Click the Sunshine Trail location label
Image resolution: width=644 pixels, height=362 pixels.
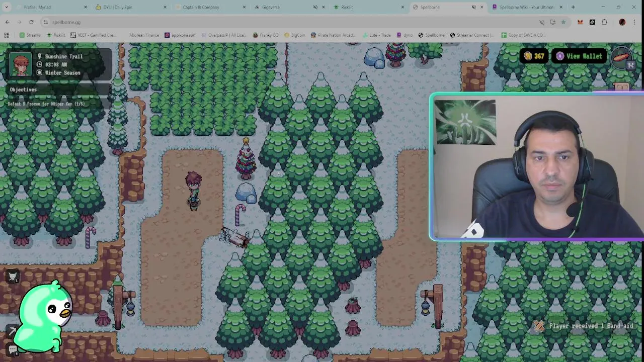coord(63,56)
